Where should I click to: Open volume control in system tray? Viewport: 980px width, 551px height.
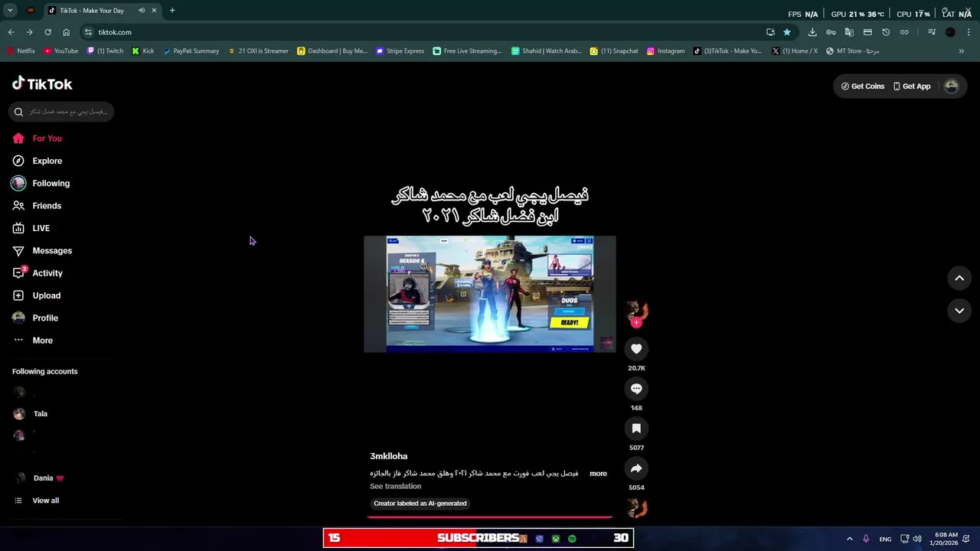point(917,539)
